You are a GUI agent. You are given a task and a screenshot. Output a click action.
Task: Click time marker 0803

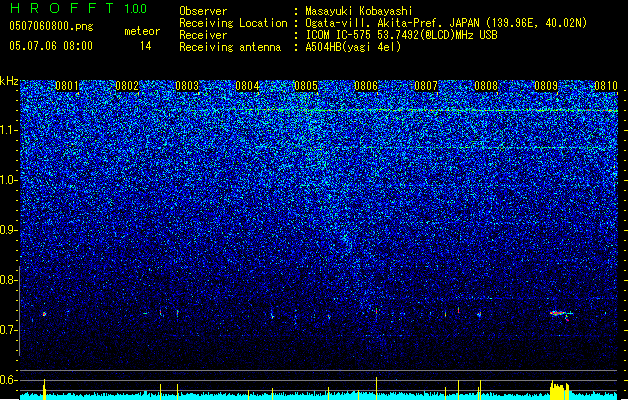(187, 86)
